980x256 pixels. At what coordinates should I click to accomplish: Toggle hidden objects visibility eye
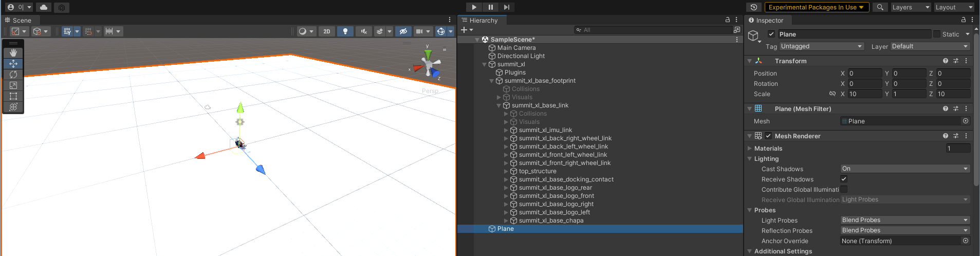(403, 31)
